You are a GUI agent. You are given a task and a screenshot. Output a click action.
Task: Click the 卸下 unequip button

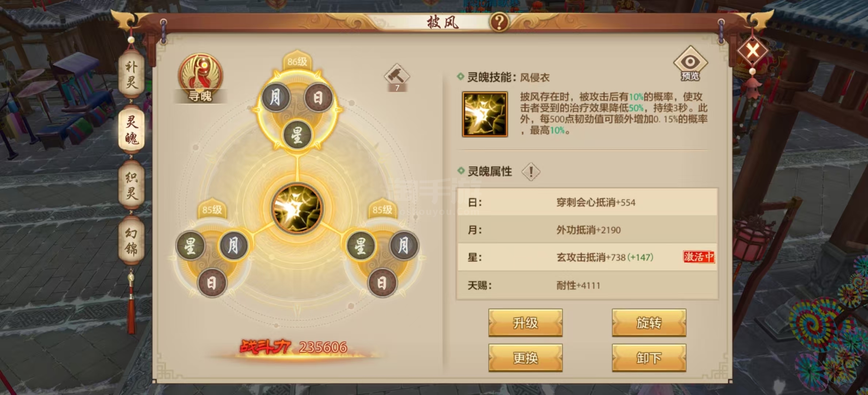click(x=649, y=358)
